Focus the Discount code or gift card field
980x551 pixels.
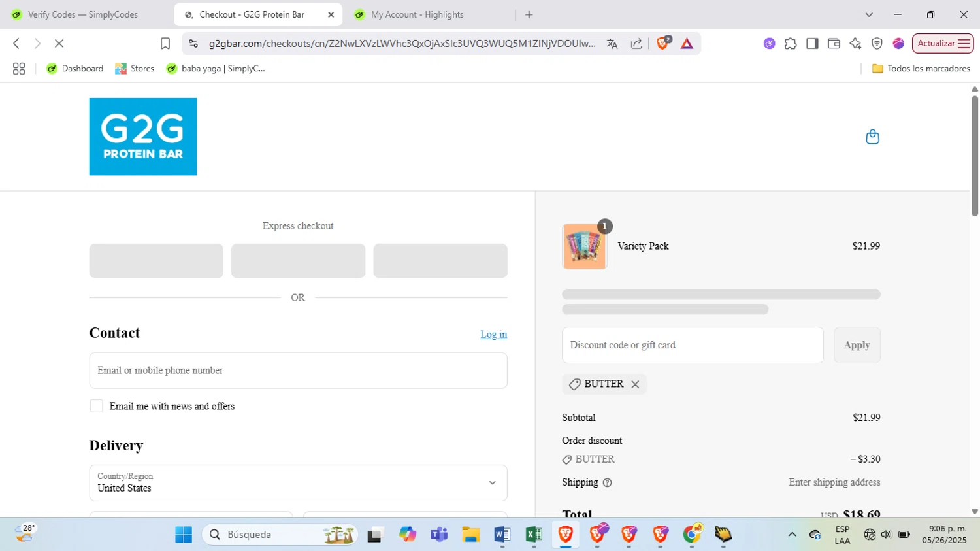[x=693, y=345]
